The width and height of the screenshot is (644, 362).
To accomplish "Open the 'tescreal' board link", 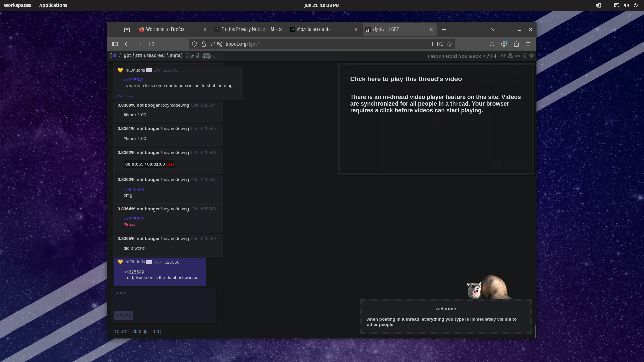I will point(156,55).
